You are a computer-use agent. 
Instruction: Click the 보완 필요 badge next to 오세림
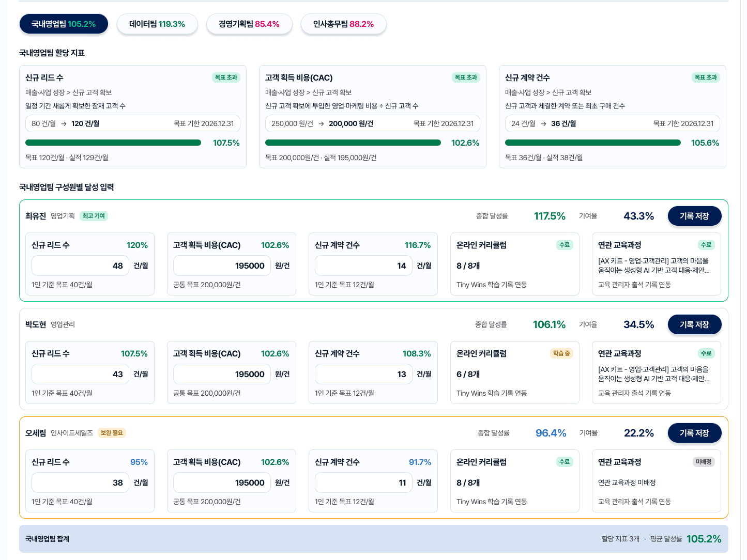(x=112, y=433)
